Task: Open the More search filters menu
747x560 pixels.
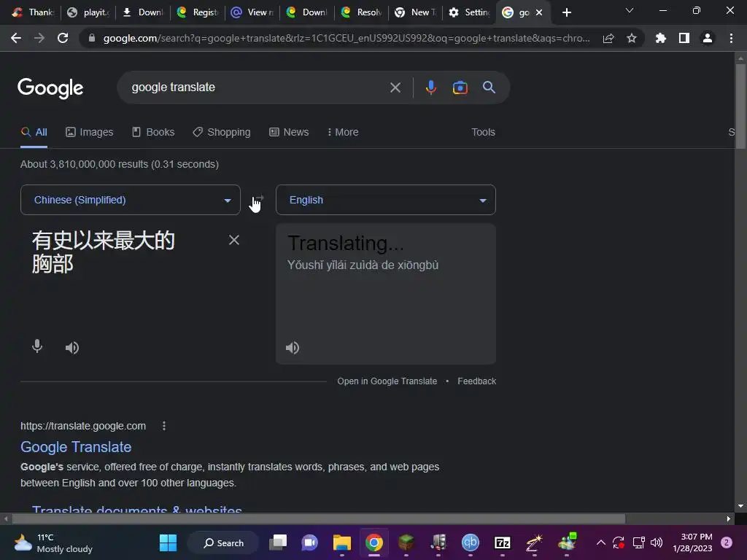Action: pyautogui.click(x=343, y=133)
